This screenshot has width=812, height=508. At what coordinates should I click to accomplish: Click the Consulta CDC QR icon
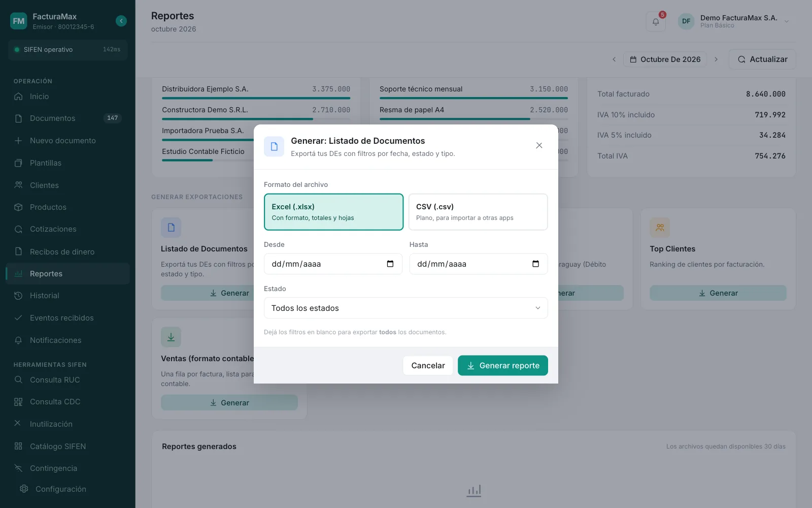pyautogui.click(x=18, y=402)
